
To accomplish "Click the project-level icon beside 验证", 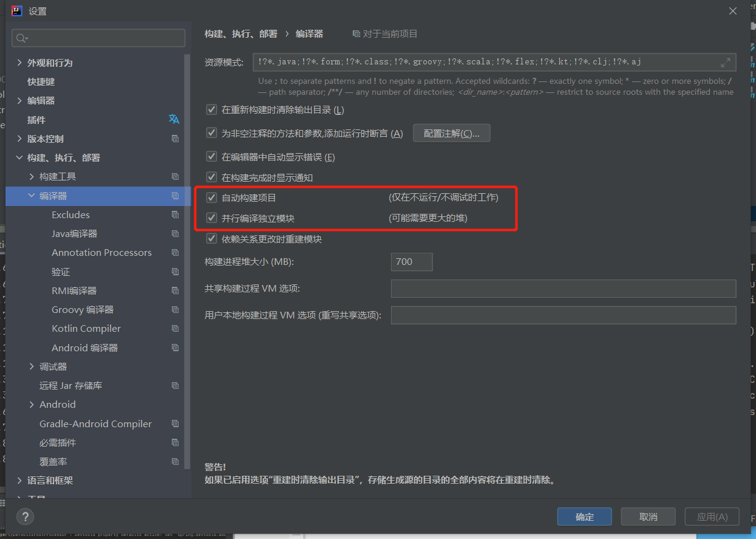I will (175, 272).
